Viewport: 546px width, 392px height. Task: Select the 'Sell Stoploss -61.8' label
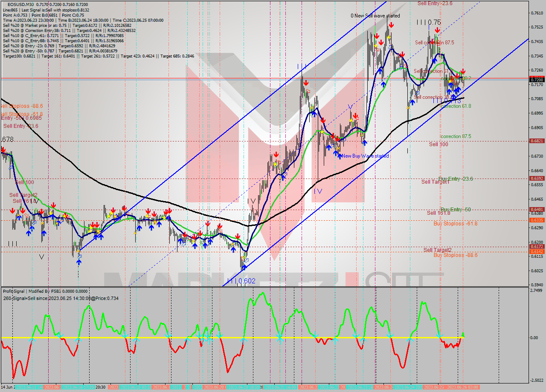click(21, 114)
